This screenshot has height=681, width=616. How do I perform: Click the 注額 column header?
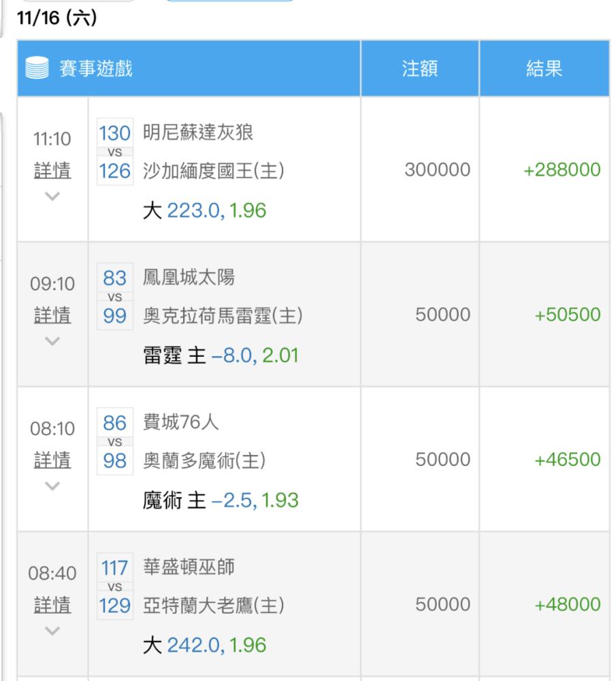(x=420, y=68)
